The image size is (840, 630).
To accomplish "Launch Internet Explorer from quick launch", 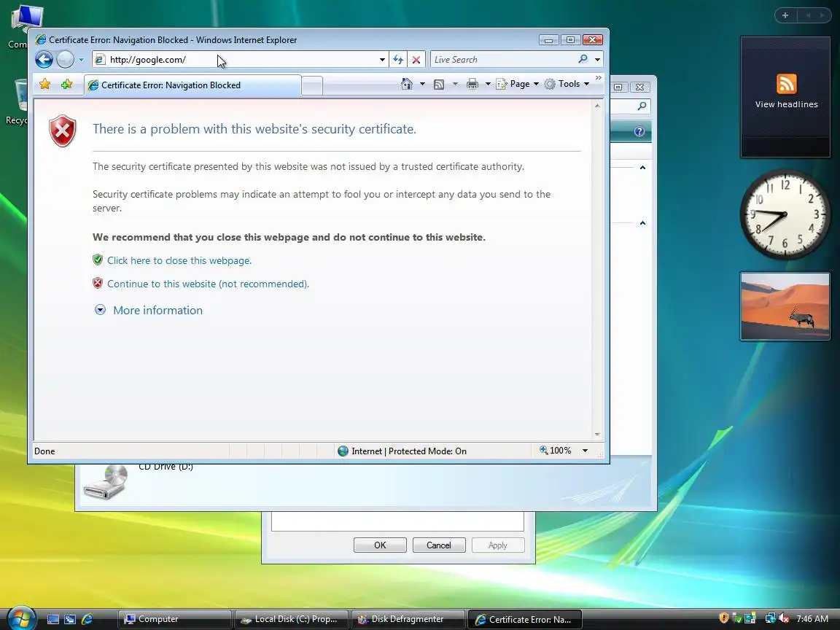I will click(87, 619).
